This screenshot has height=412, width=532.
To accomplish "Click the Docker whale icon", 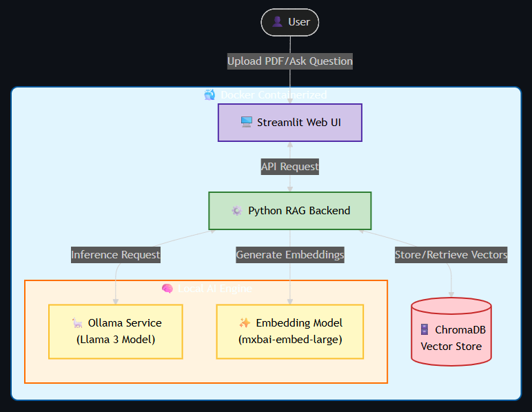I will coord(209,94).
